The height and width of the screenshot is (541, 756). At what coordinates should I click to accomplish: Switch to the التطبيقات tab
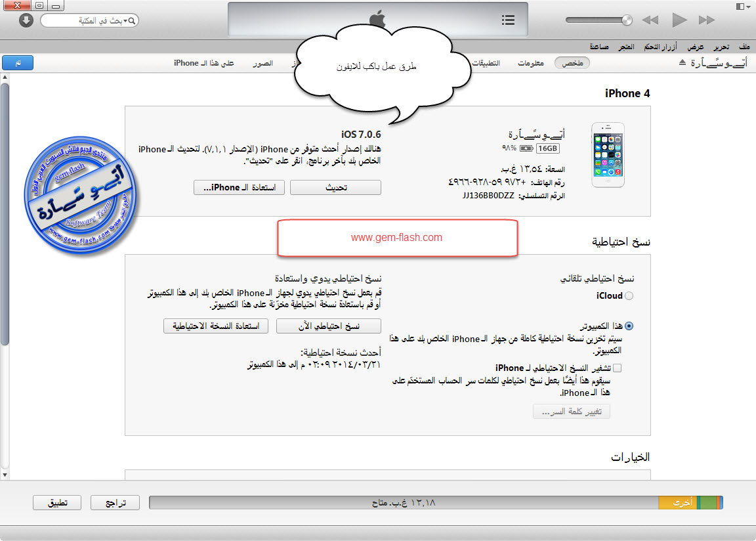(486, 63)
